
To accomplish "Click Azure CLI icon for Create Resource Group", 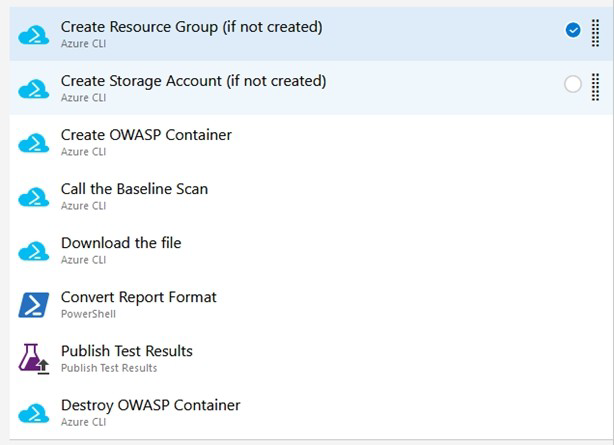I will coord(34,34).
